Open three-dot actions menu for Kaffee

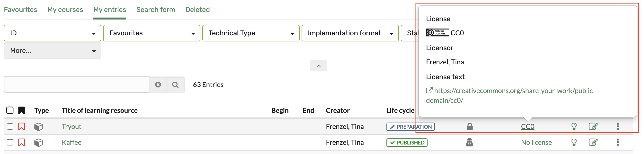[617, 142]
